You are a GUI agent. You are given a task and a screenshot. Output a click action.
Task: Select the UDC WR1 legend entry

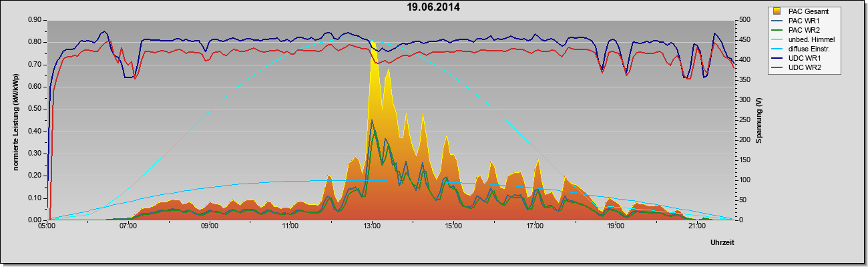805,58
